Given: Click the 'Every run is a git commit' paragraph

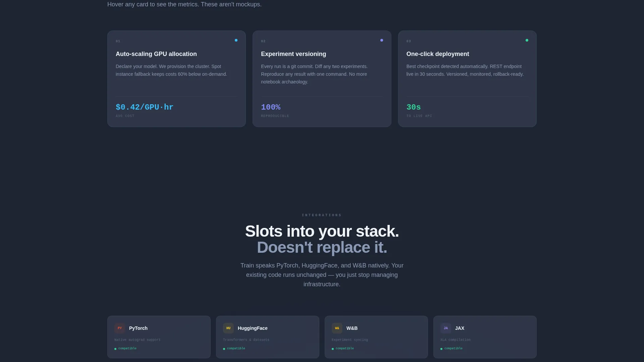Looking at the screenshot, I should coord(314,74).
